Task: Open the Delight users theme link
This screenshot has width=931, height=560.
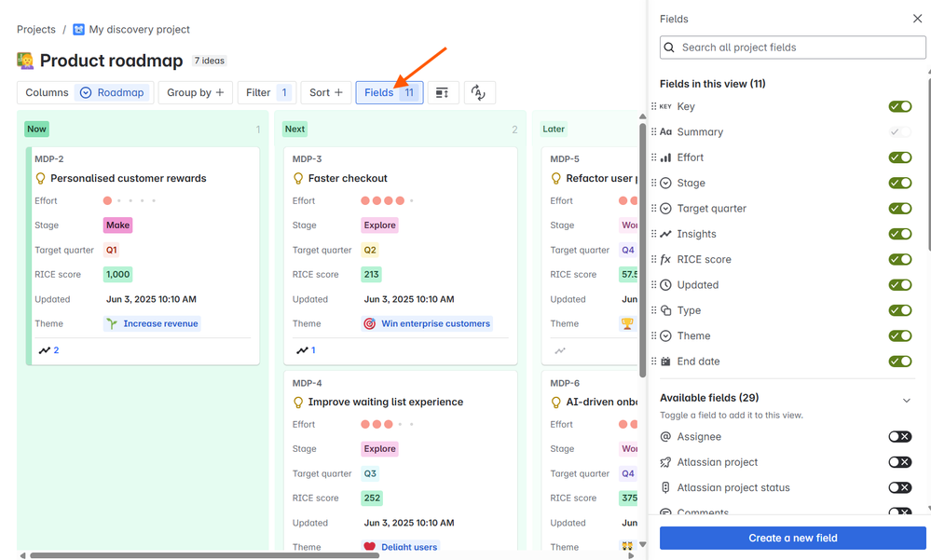Action: (401, 547)
